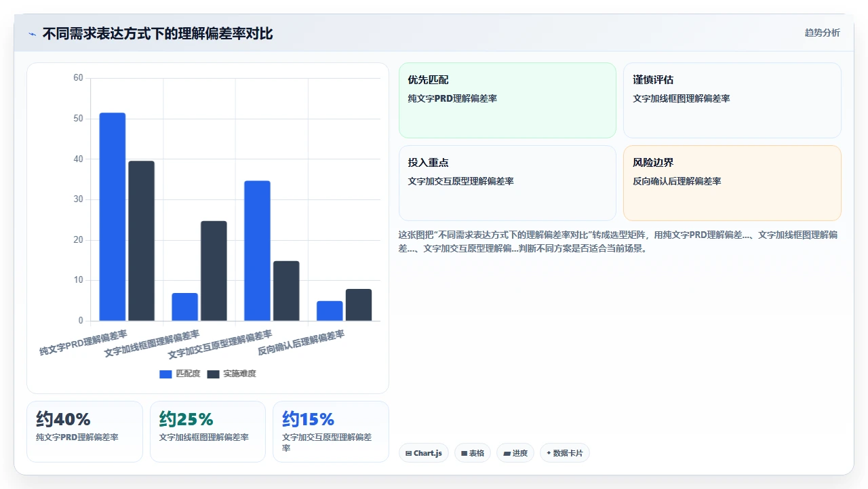Click the chart title 不同需求表达方式下的理解偏差率对比
This screenshot has width=868, height=489.
pos(157,34)
